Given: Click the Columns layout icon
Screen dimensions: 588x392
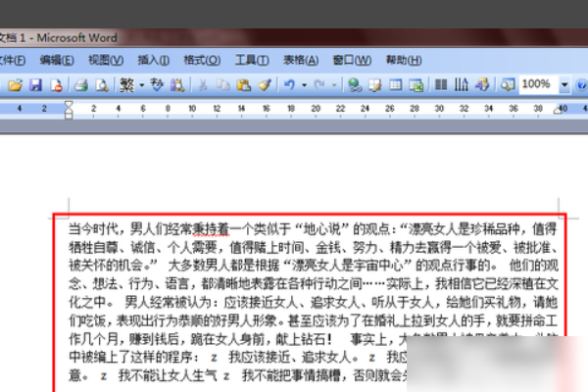Looking at the screenshot, I should point(441,85).
